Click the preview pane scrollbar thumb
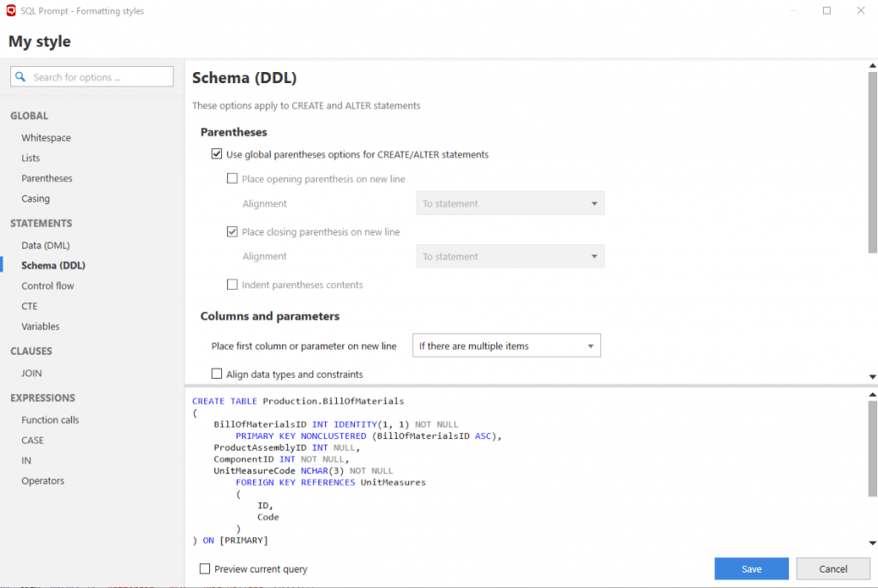Image resolution: width=878 pixels, height=588 pixels. 872,448
